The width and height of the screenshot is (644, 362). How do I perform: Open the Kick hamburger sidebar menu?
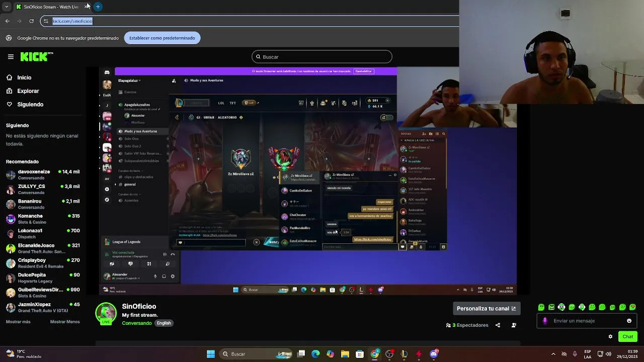click(x=11, y=57)
